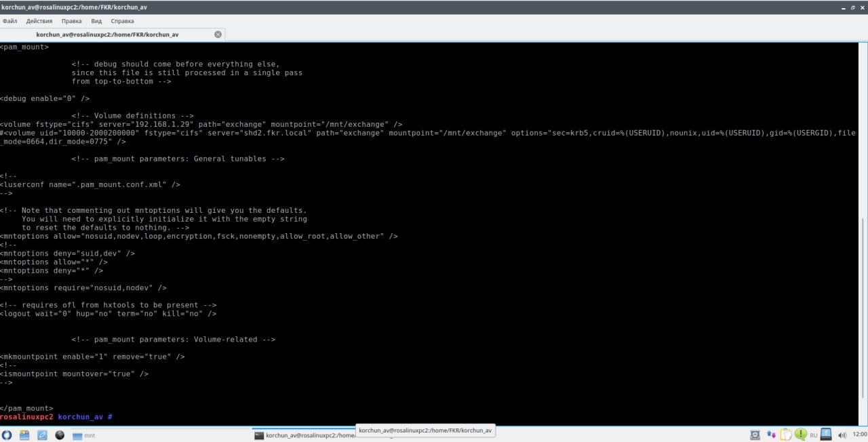Open the system settings tray icon

(755, 435)
